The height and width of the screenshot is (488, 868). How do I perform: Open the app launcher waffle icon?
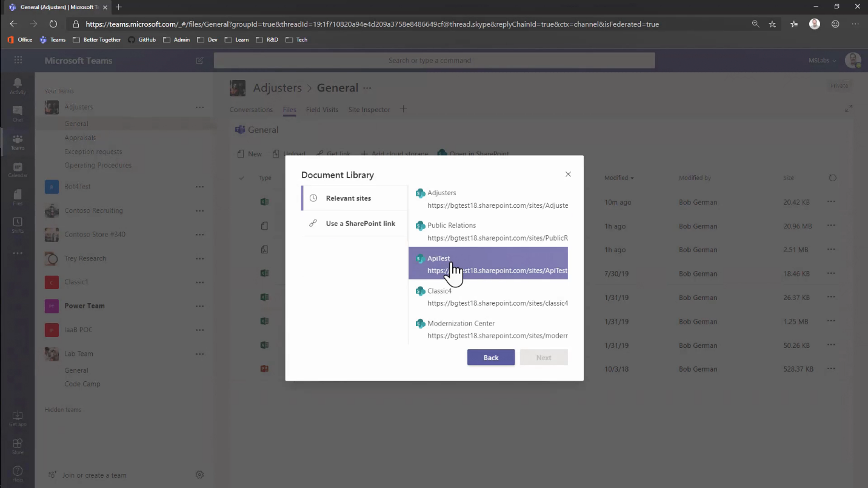point(18,60)
